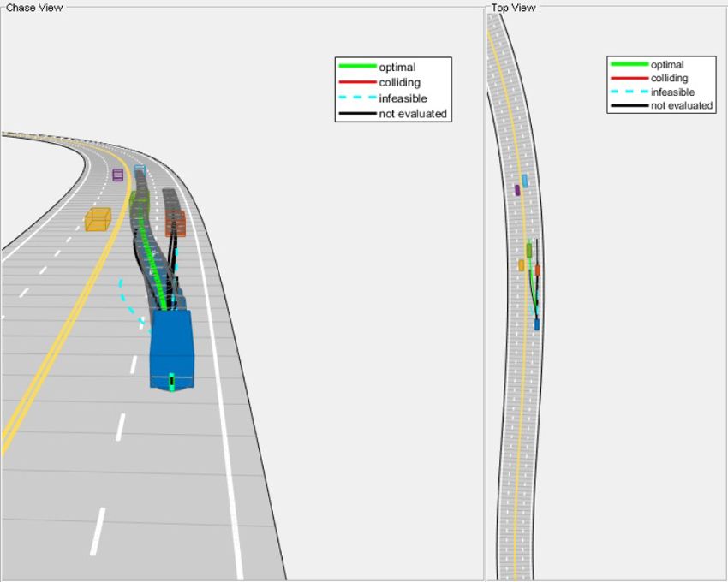Click the green line symbol beside optimal

click(x=360, y=67)
